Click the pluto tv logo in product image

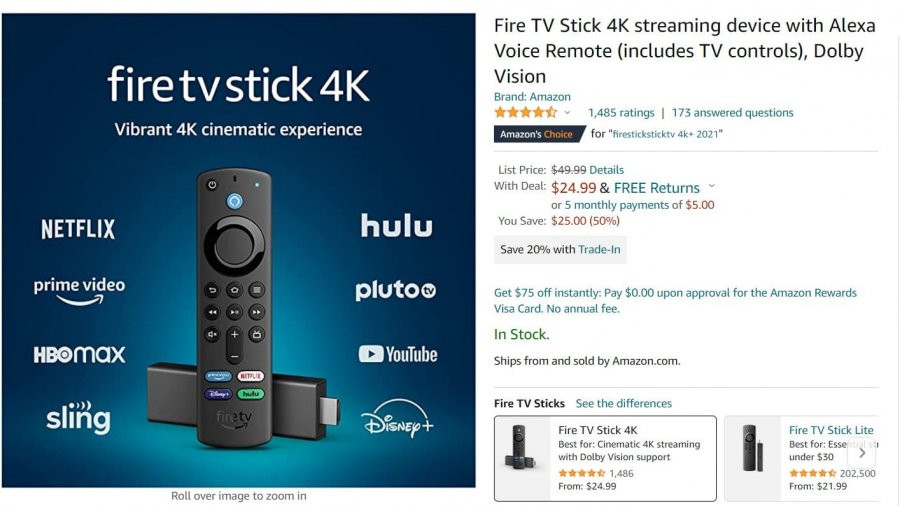tap(395, 290)
